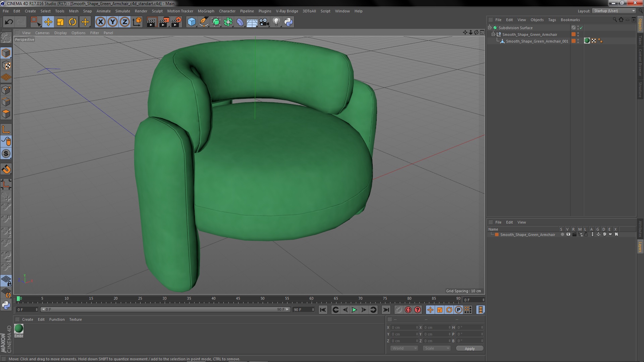Click the Undo arrow icon
Image resolution: width=644 pixels, height=362 pixels.
point(9,22)
